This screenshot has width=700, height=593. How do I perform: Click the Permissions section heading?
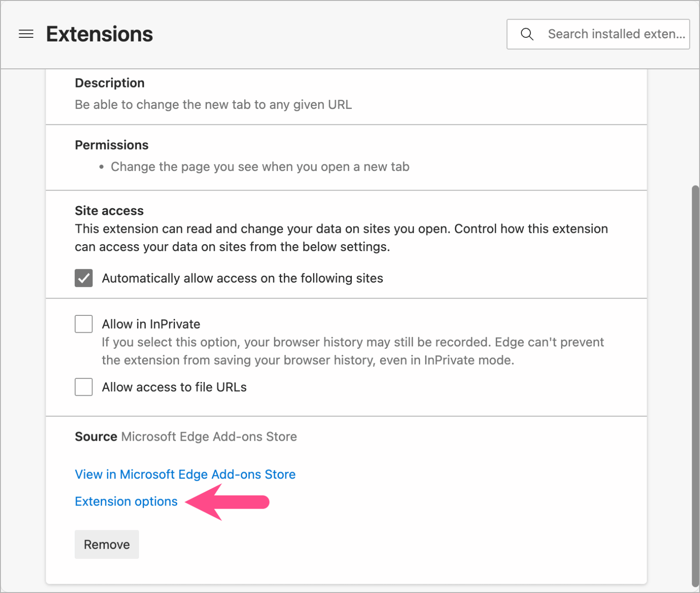[112, 145]
